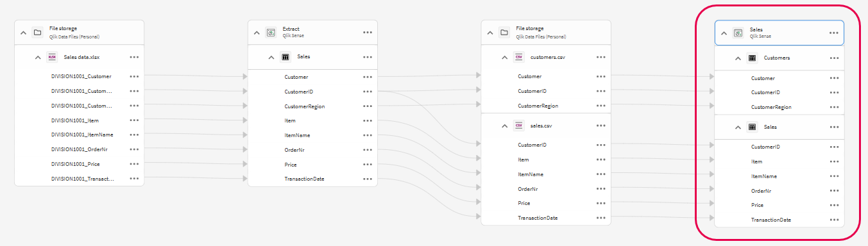Click folder icon of File storage containing customers.csv
Image resolution: width=868 pixels, height=246 pixels.
(x=504, y=32)
